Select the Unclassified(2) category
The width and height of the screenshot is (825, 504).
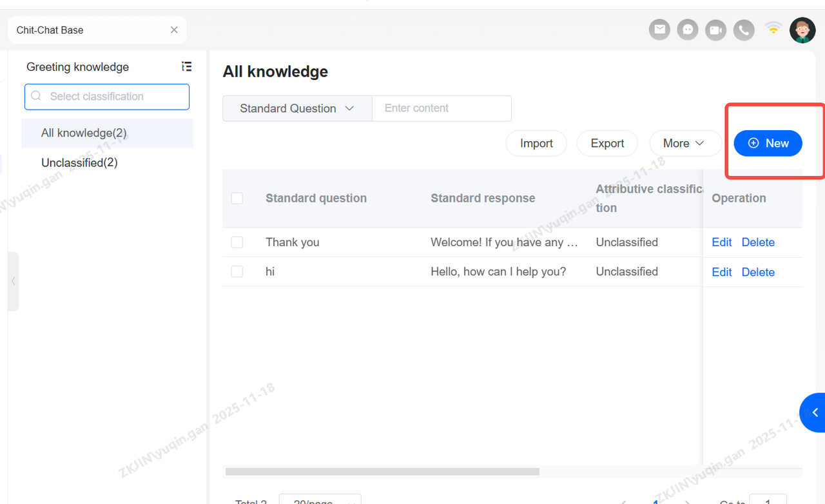79,162
